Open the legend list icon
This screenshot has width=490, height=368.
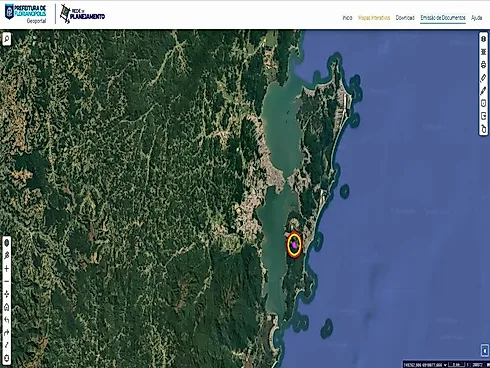pos(483,52)
